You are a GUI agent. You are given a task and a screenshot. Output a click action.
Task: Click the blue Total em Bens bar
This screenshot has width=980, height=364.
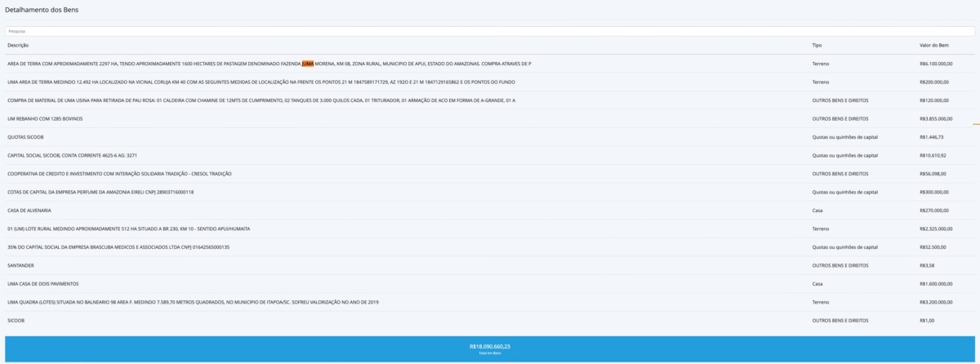489,348
